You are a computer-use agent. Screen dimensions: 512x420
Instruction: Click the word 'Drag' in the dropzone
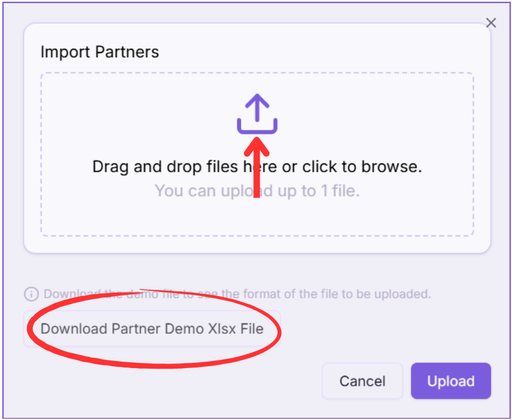pyautogui.click(x=110, y=167)
